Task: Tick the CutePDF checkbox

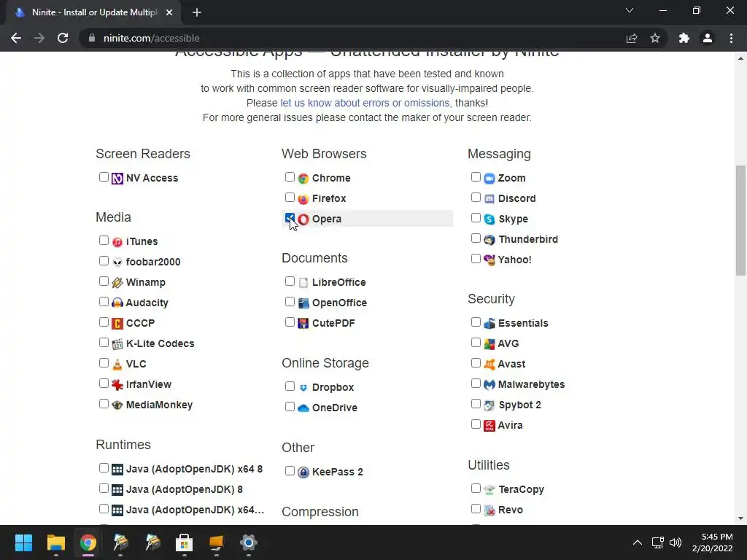Action: point(290,322)
